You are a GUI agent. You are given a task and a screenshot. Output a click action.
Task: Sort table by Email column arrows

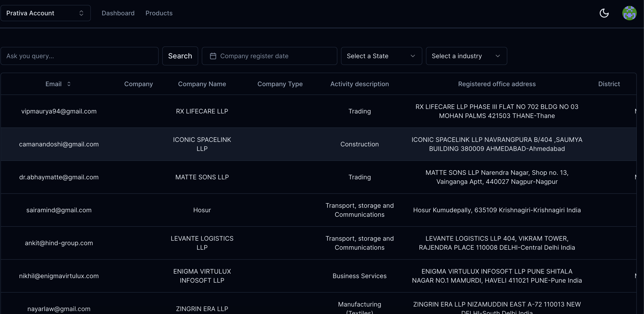point(69,84)
